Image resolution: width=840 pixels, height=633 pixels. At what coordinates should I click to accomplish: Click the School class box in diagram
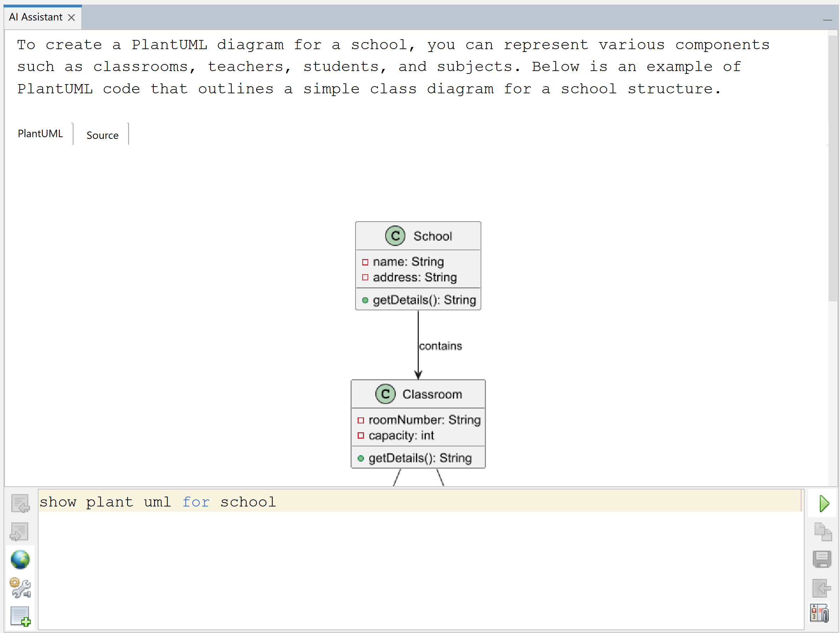(x=418, y=266)
